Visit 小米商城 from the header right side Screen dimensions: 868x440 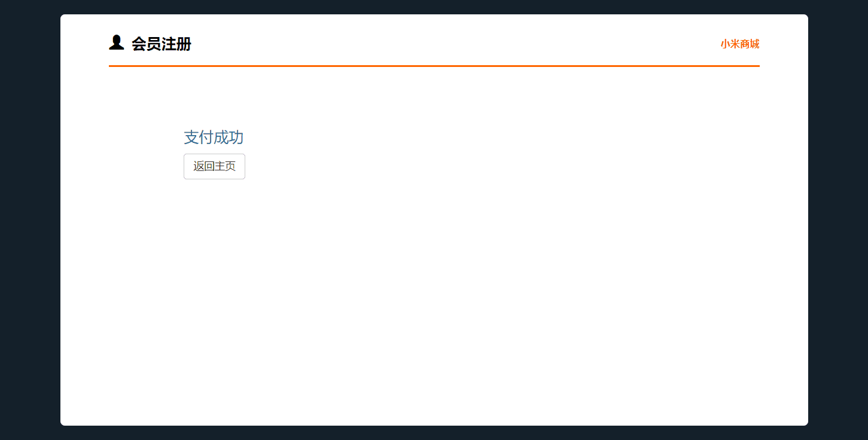pyautogui.click(x=740, y=44)
